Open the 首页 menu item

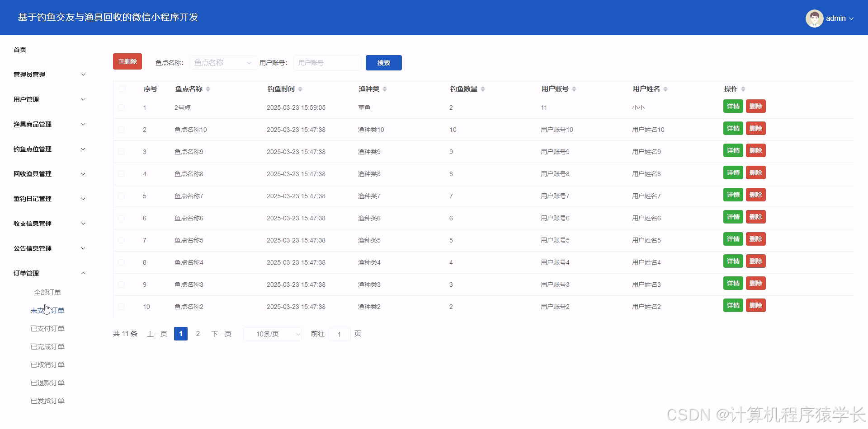point(19,50)
